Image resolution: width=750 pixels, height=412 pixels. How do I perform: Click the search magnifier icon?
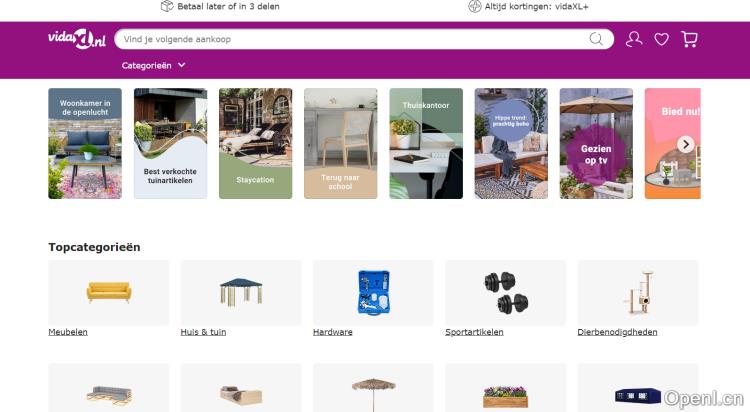pos(596,39)
